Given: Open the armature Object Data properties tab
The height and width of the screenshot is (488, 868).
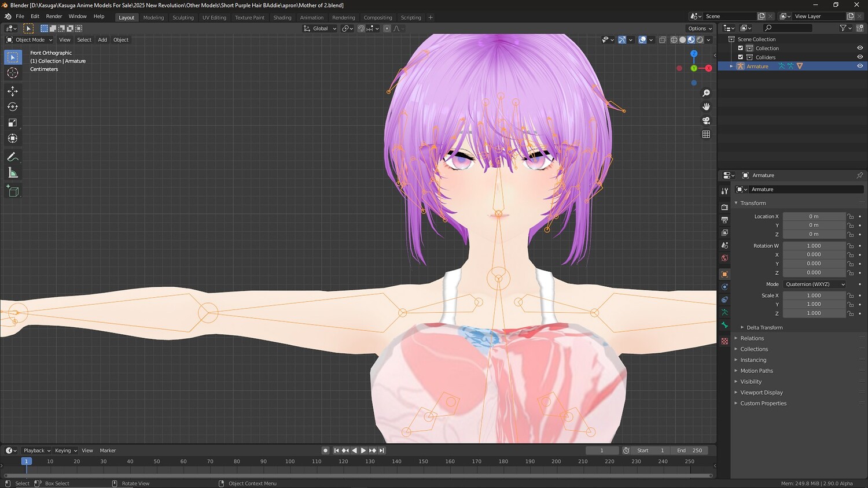Looking at the screenshot, I should [724, 312].
